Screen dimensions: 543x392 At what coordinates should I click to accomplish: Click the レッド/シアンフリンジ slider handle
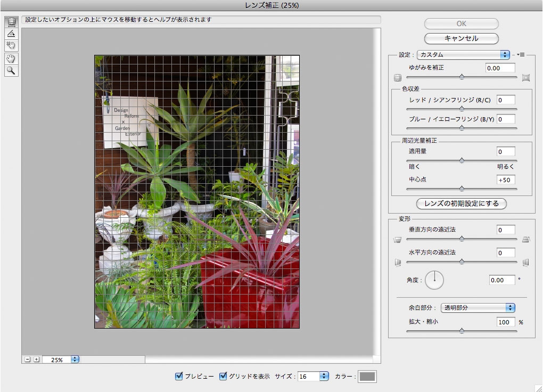coord(462,109)
